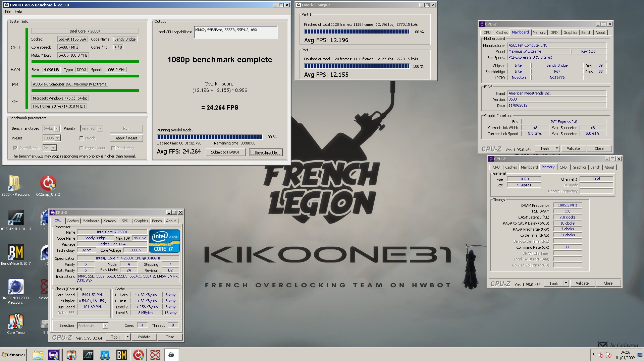Show hidden tray icons with the double chevron
This screenshot has height=362, width=644.
coord(593,355)
